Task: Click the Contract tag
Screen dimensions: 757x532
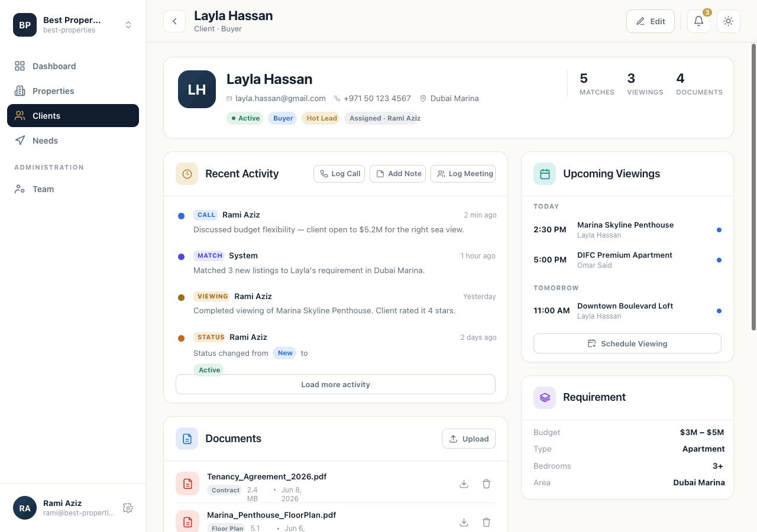Action: tap(225, 490)
